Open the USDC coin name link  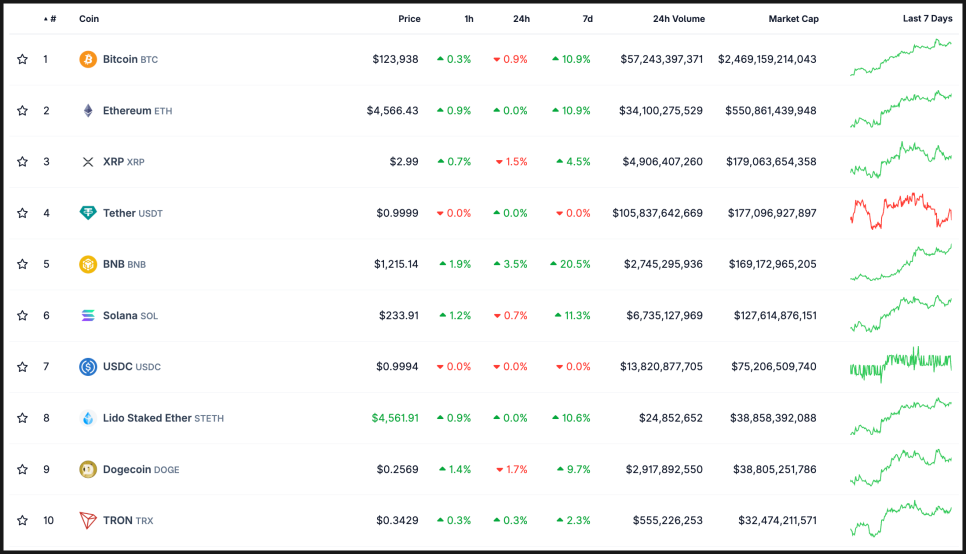[118, 367]
